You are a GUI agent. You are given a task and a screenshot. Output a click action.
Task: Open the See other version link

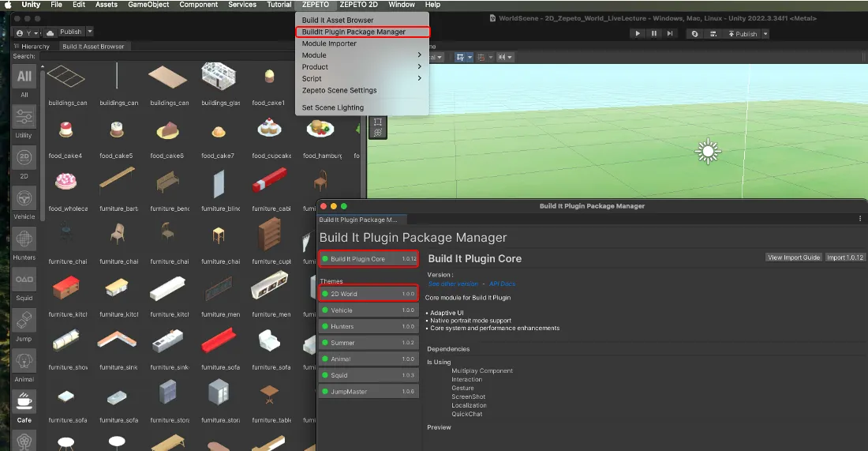coord(453,284)
